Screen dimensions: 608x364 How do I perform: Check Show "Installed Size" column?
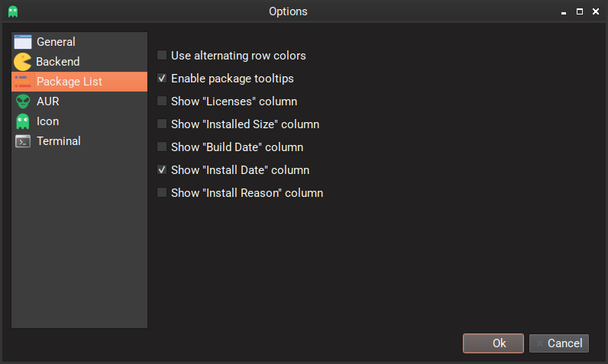pyautogui.click(x=162, y=124)
